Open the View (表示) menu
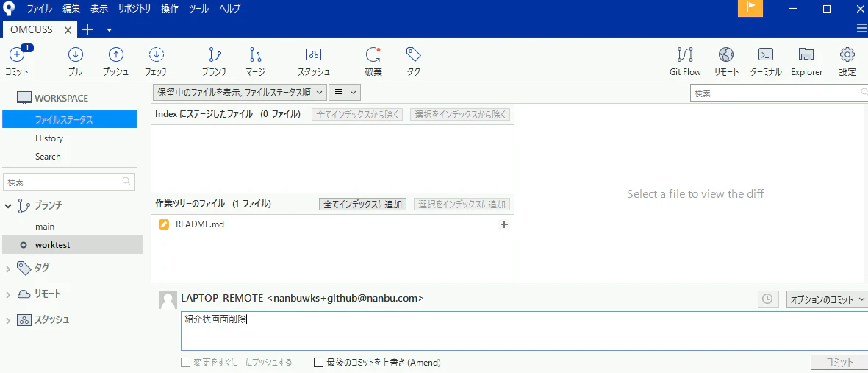 (x=99, y=8)
